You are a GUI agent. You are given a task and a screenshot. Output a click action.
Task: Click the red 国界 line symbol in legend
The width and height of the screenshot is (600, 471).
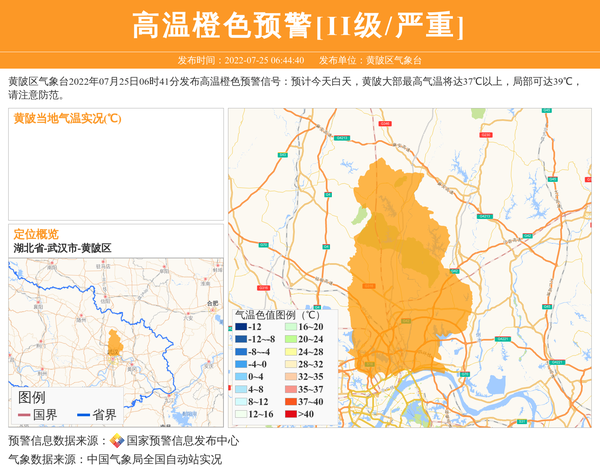click(x=24, y=415)
